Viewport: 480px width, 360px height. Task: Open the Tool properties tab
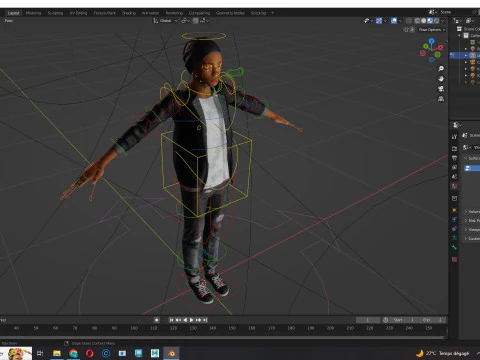454,137
